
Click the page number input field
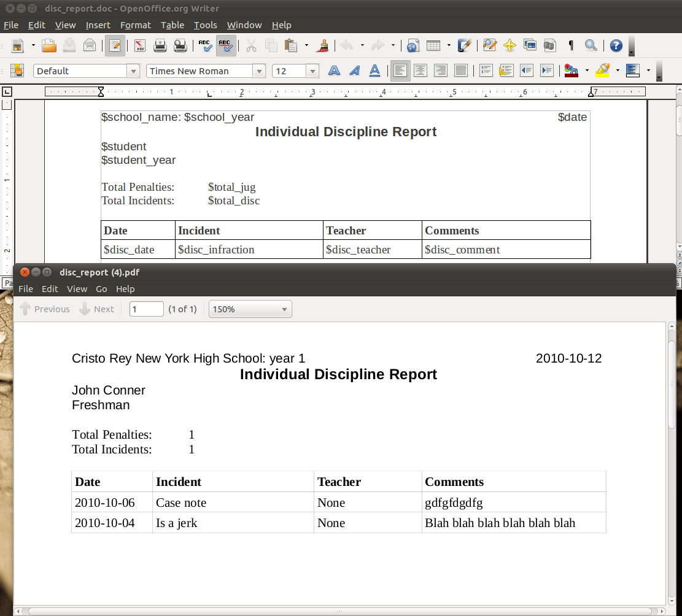[x=146, y=309]
